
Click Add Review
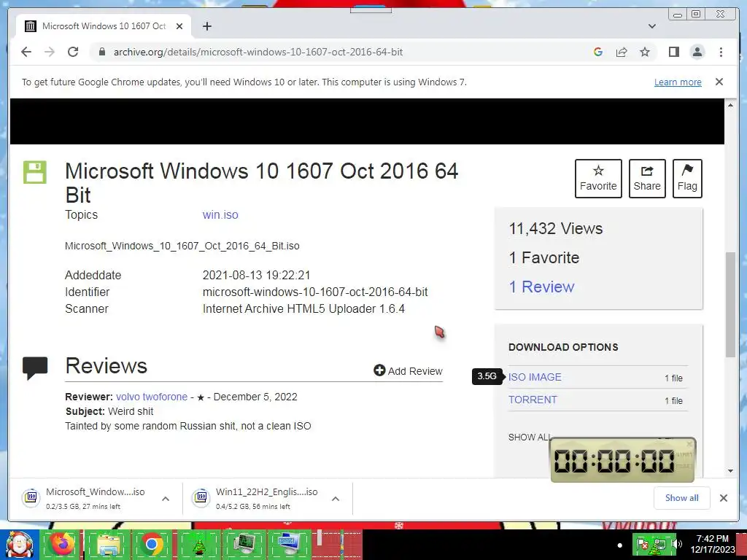point(408,371)
